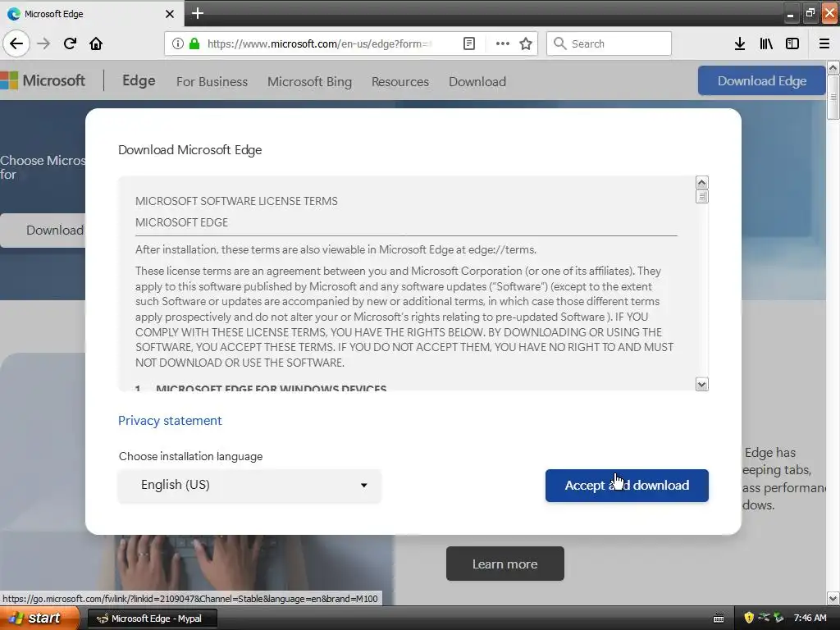This screenshot has height=630, width=840.
Task: Click the search box in toolbar
Action: pos(609,43)
